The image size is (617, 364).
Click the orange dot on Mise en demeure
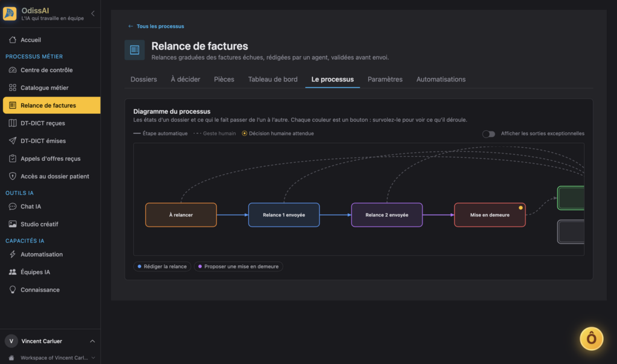click(521, 208)
